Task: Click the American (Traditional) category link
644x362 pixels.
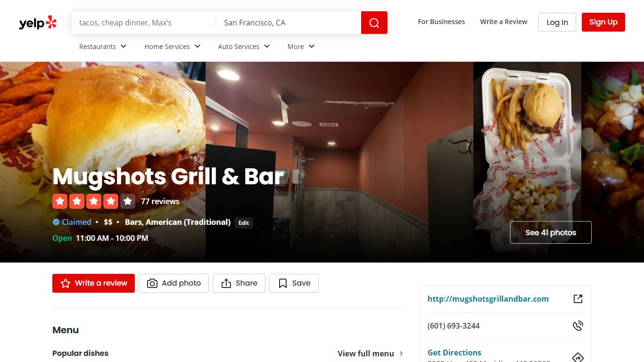Action: tap(188, 222)
